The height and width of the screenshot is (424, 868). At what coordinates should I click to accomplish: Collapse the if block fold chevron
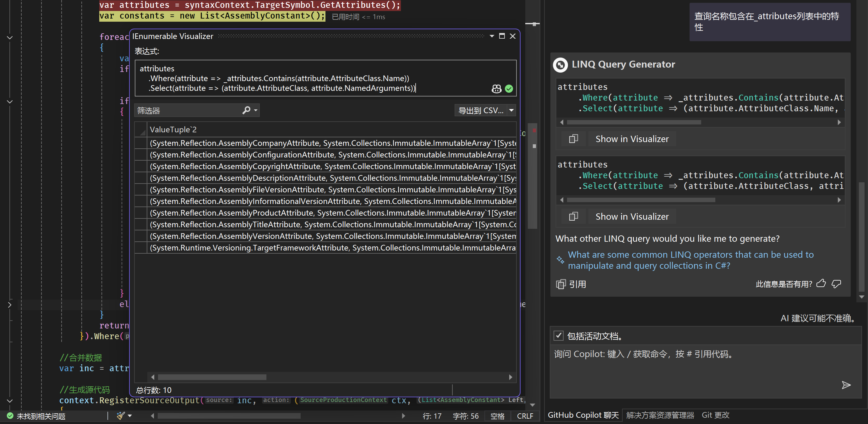click(x=9, y=101)
